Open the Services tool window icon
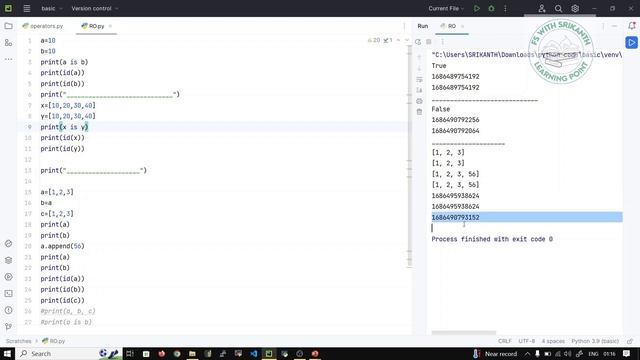Screen dimensions: 640x360 click(8, 277)
